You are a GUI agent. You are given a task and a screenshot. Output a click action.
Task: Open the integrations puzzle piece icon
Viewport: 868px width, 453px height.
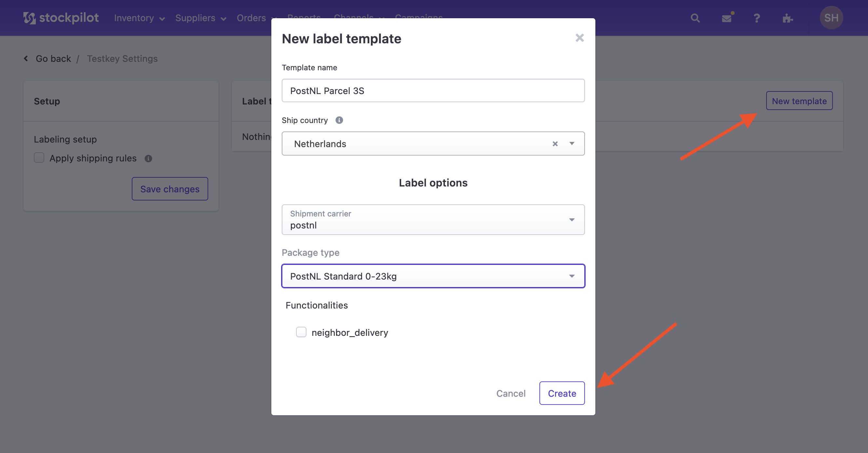click(x=787, y=18)
